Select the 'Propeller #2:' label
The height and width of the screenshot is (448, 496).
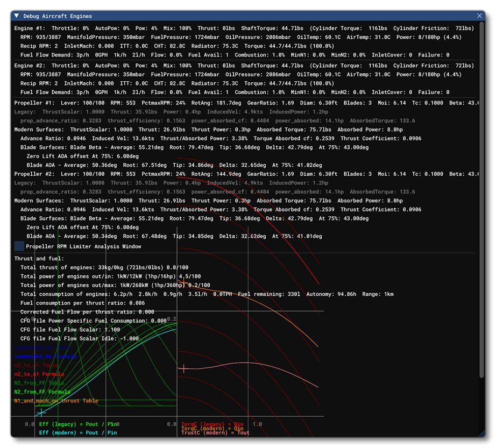click(34, 174)
